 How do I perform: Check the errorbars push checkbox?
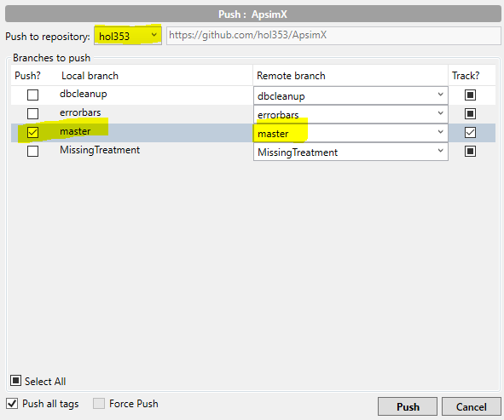(x=32, y=113)
